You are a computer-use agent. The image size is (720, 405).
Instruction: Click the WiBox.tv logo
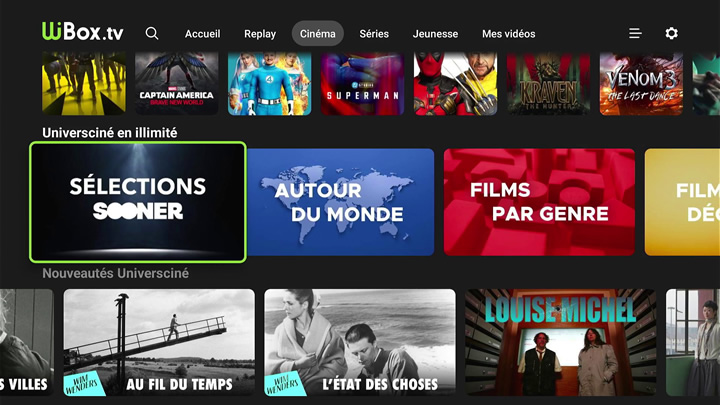pyautogui.click(x=83, y=31)
